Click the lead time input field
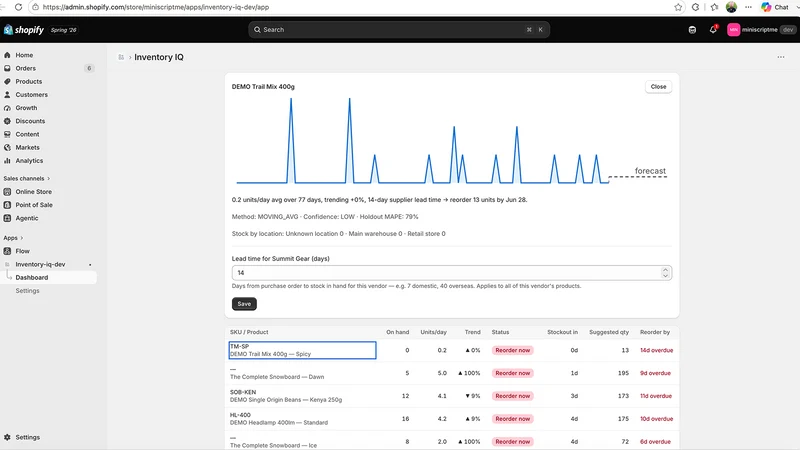The height and width of the screenshot is (450, 800). [452, 273]
